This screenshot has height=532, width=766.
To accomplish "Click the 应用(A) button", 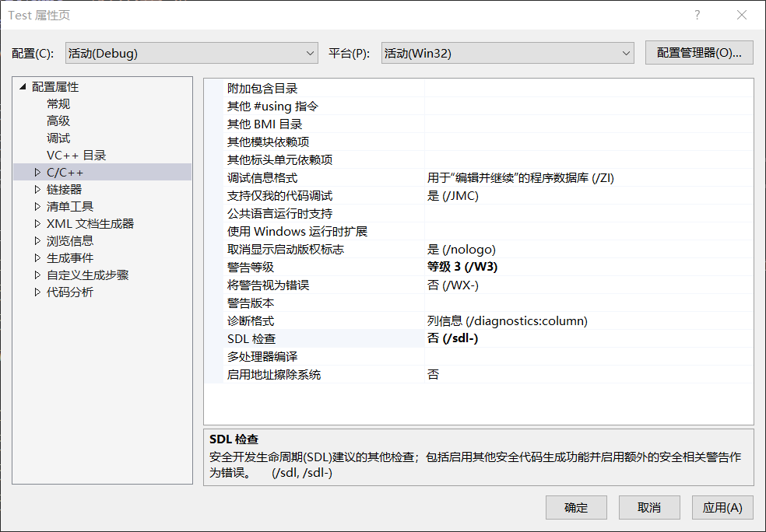I will 722,508.
